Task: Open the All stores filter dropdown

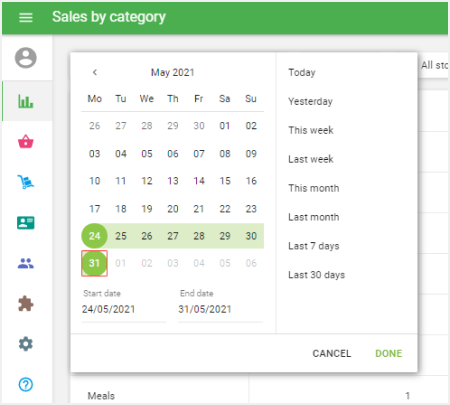Action: [433, 65]
